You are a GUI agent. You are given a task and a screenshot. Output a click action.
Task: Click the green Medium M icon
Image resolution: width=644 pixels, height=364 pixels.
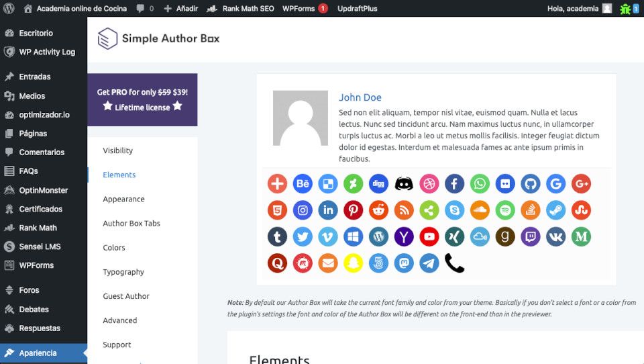click(581, 236)
